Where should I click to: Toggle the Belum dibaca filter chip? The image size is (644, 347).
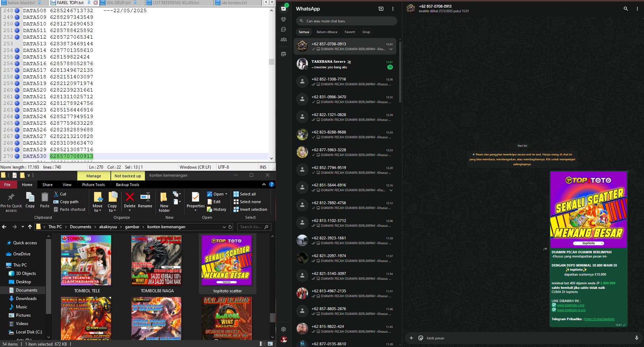(x=327, y=32)
